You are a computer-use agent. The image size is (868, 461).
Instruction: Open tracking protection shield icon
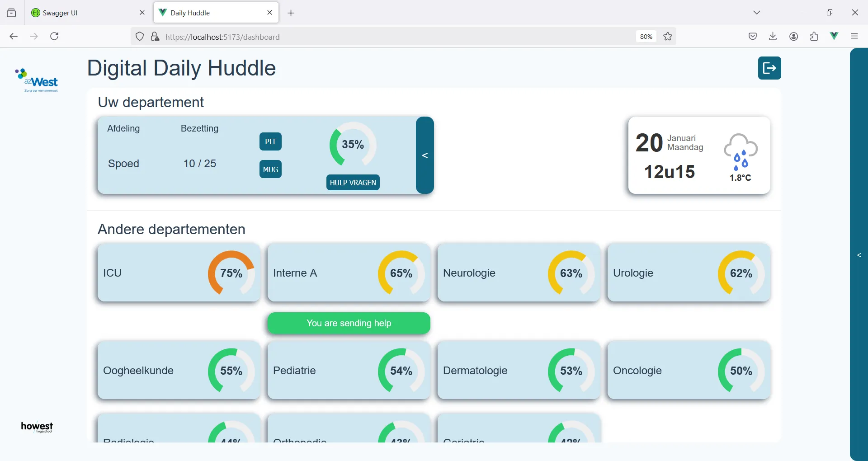[x=140, y=37]
